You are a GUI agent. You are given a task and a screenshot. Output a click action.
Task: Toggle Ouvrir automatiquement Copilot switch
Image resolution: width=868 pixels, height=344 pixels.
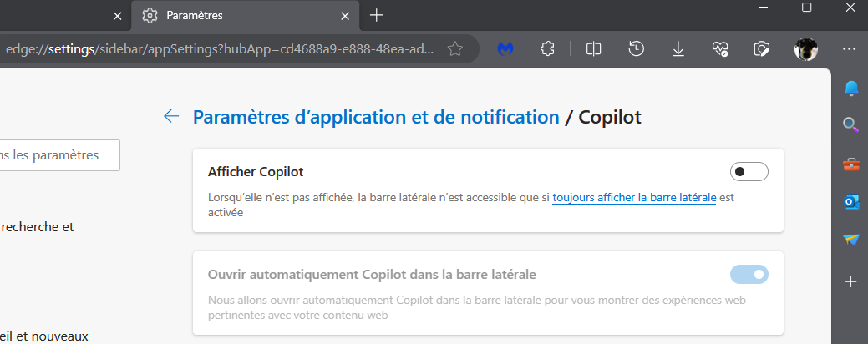click(x=749, y=274)
